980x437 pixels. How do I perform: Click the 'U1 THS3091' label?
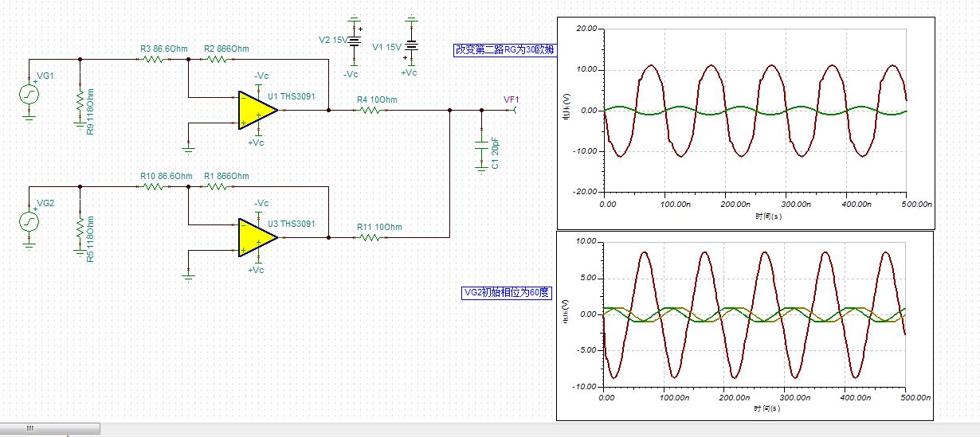(x=292, y=97)
